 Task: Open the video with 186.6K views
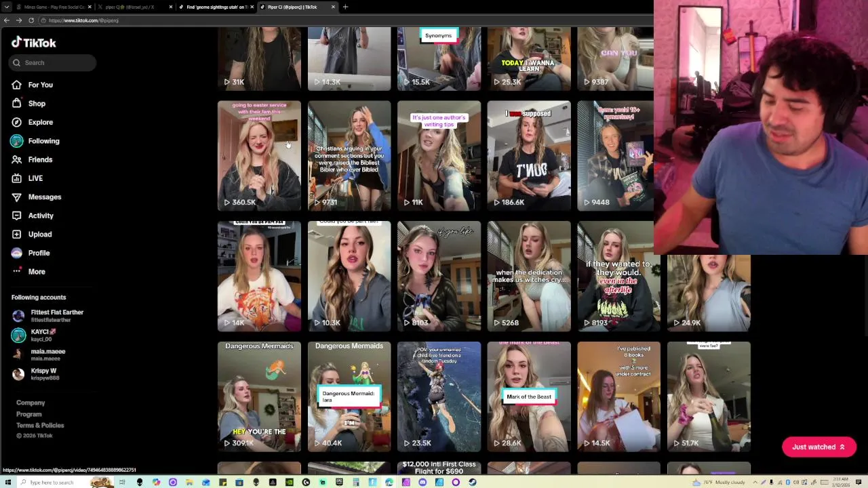click(x=529, y=156)
